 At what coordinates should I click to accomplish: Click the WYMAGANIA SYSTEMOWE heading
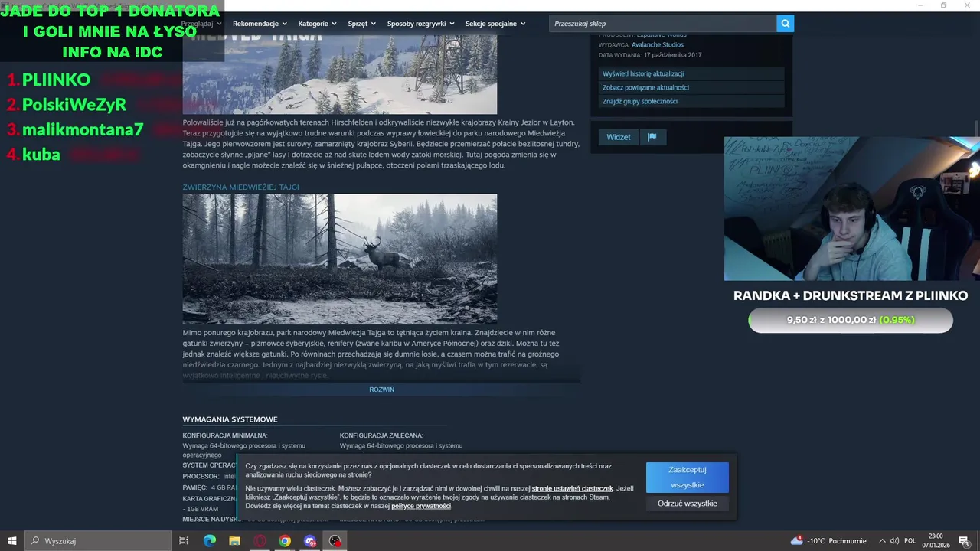pos(230,419)
